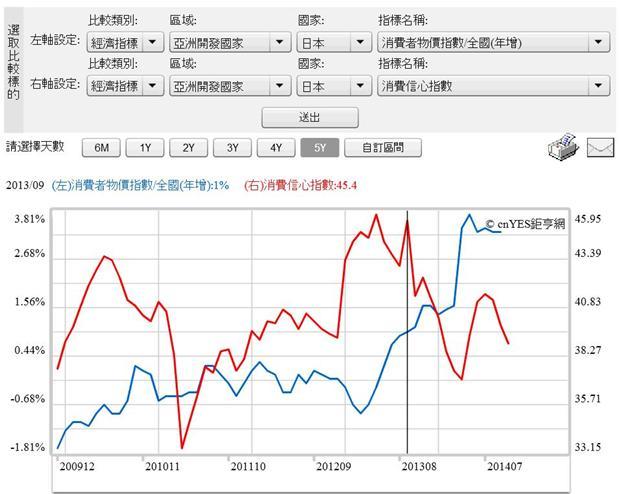
Task: Click left axis value 0.44%
Action: pyautogui.click(x=30, y=350)
